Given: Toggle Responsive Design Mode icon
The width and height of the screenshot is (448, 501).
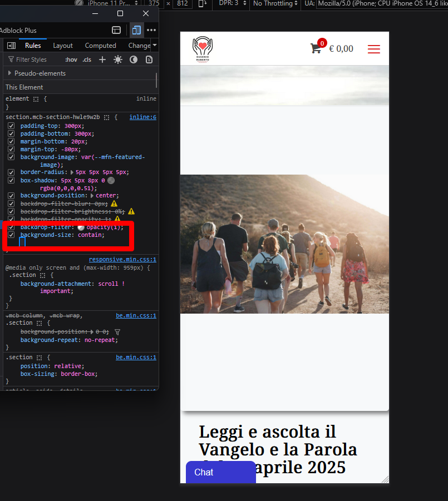Looking at the screenshot, I should [136, 30].
